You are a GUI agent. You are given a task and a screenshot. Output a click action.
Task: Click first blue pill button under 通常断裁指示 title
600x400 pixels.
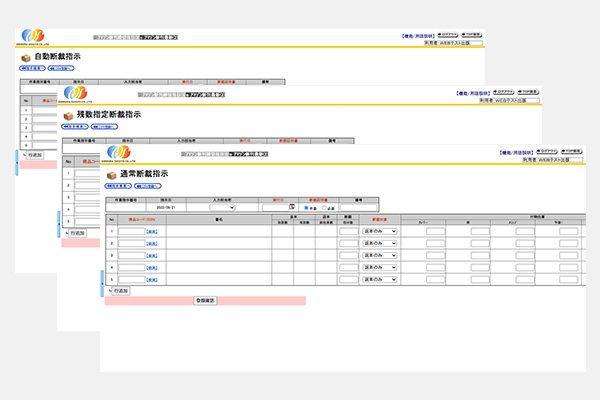pyautogui.click(x=119, y=186)
